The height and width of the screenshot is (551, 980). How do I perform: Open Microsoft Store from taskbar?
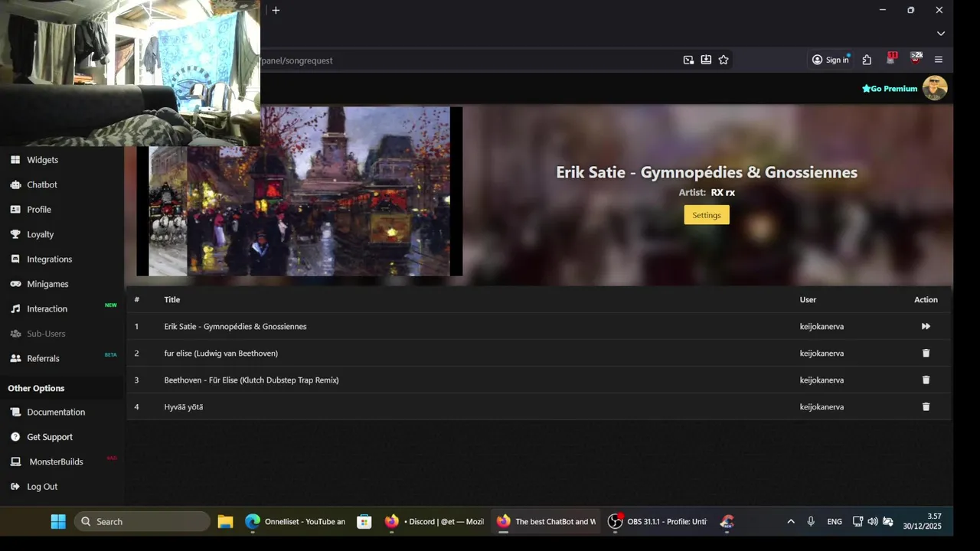pos(364,521)
